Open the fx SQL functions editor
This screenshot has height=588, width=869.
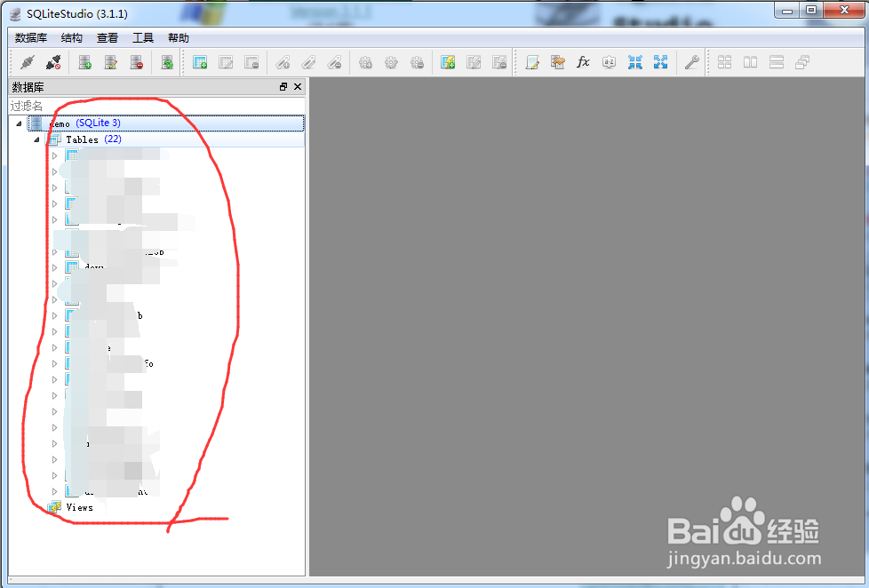click(x=583, y=62)
